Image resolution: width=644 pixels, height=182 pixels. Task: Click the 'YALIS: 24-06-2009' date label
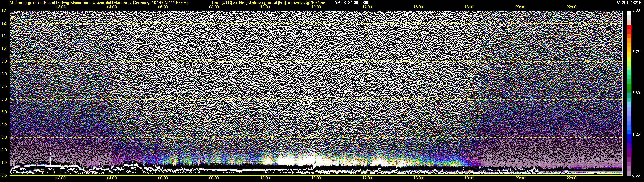click(x=351, y=3)
